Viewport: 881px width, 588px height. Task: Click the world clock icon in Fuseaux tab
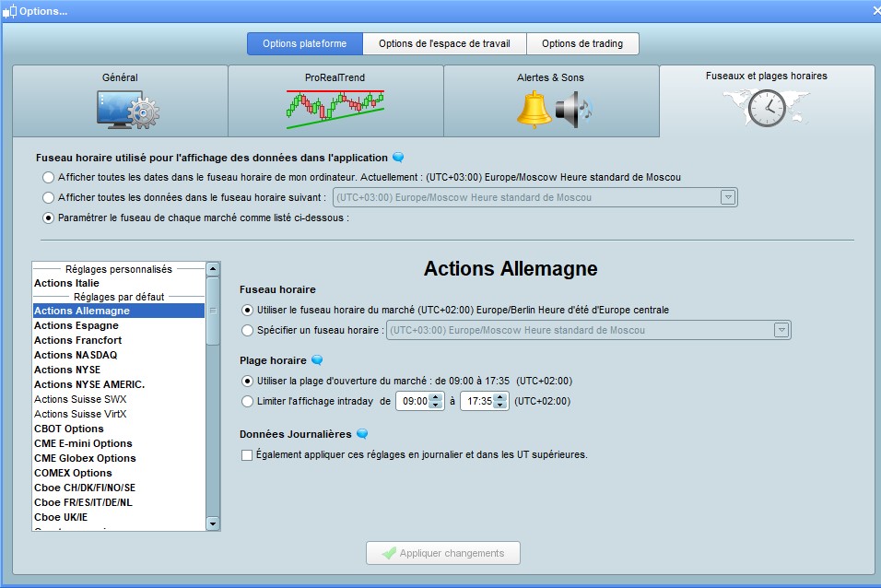tap(767, 107)
